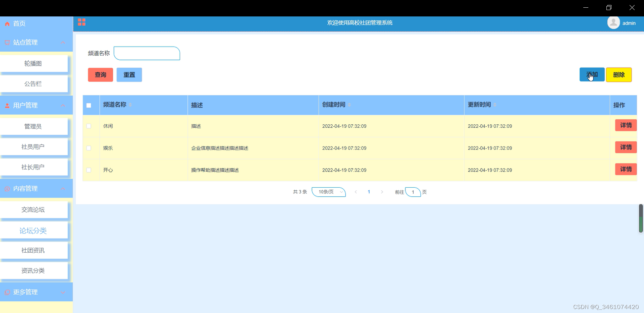This screenshot has width=644, height=313.
Task: Open 管理员 menu item
Action: pos(34,127)
